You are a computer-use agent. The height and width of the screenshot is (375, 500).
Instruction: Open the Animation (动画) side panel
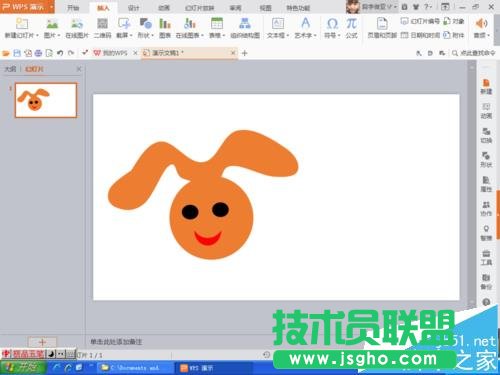tap(486, 111)
